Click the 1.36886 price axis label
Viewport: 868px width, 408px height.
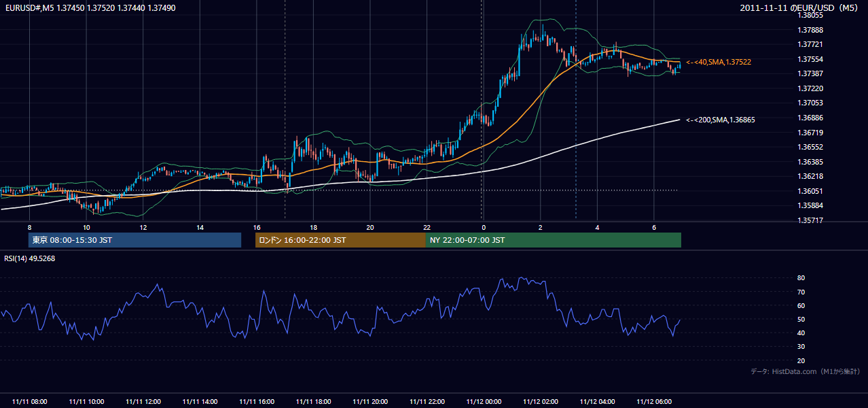[810, 118]
